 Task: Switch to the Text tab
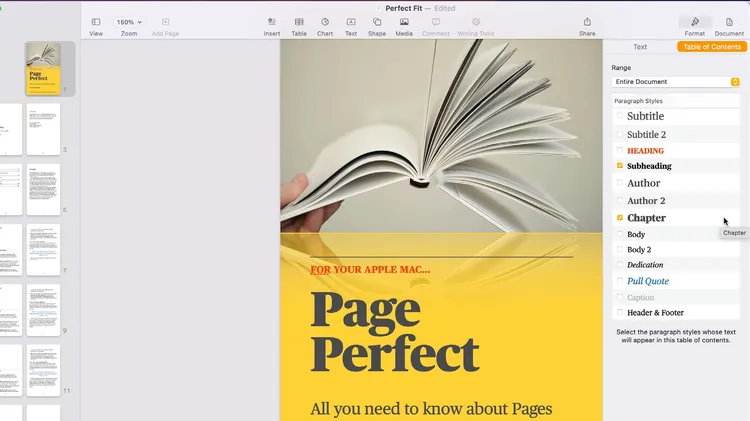click(x=640, y=47)
